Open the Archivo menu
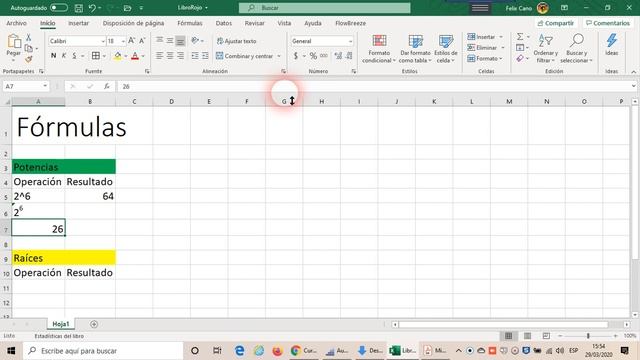The height and width of the screenshot is (360, 640). click(x=16, y=23)
